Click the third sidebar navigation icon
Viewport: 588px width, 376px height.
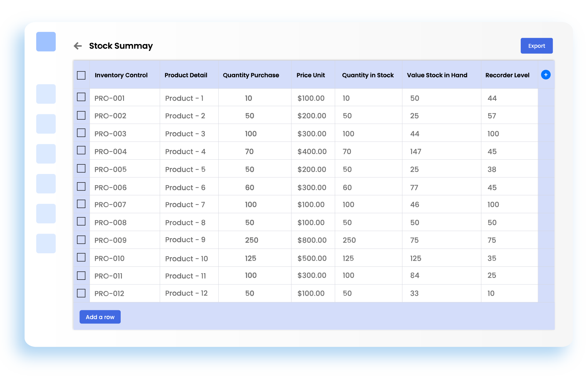[46, 153]
